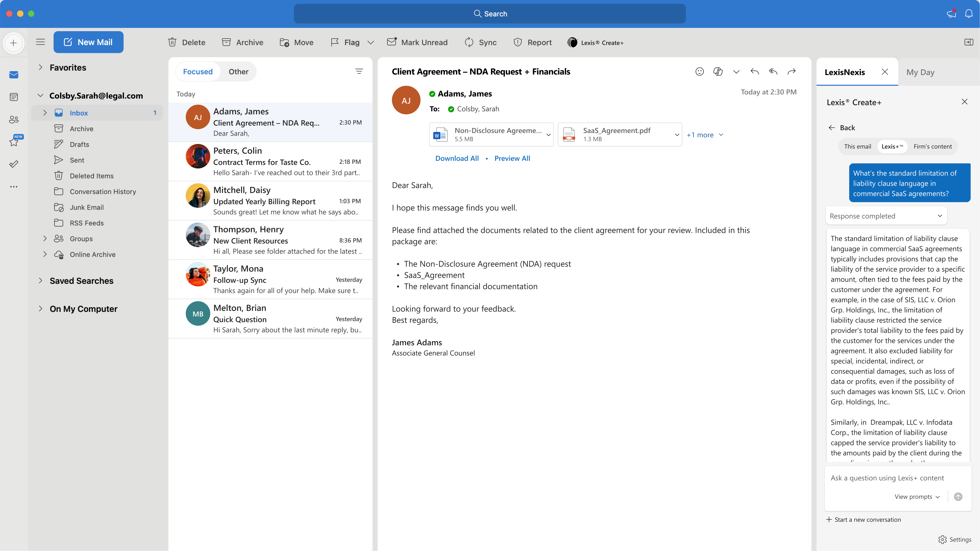Image resolution: width=980 pixels, height=551 pixels.
Task: Open the Lexis Create+ add-in in toolbar
Action: [595, 43]
